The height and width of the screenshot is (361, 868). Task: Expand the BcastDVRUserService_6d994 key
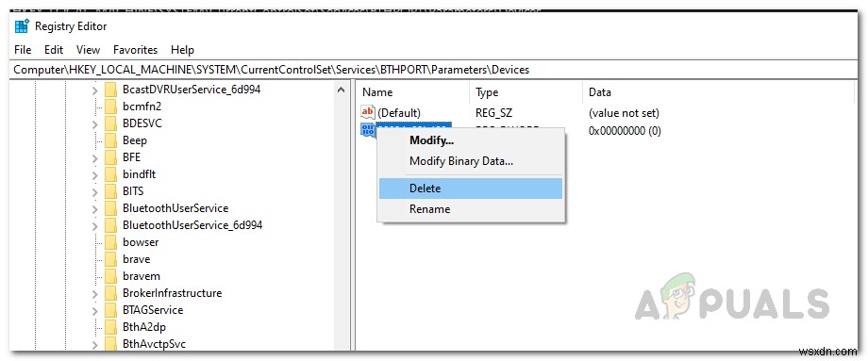click(x=94, y=90)
